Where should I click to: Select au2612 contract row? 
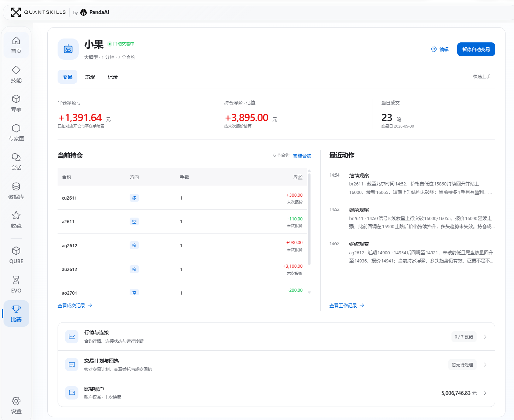click(182, 269)
